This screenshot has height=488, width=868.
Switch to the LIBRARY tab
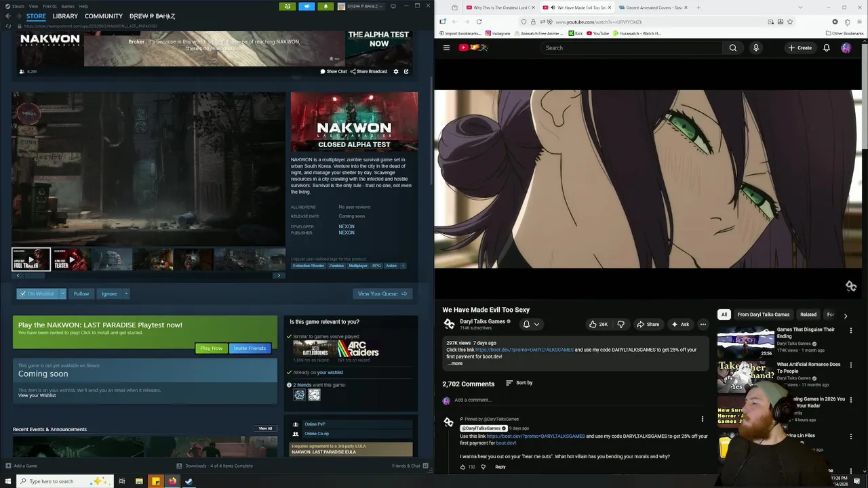pos(65,16)
